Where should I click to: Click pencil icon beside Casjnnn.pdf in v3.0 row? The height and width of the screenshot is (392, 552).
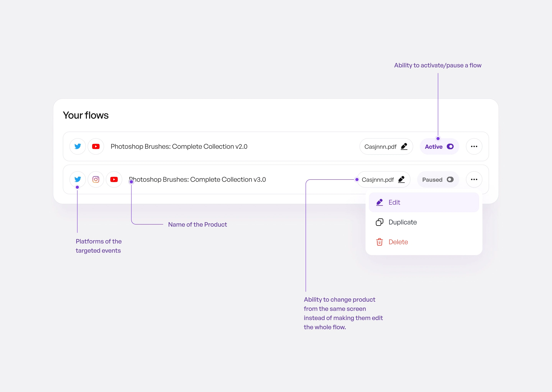pos(401,179)
